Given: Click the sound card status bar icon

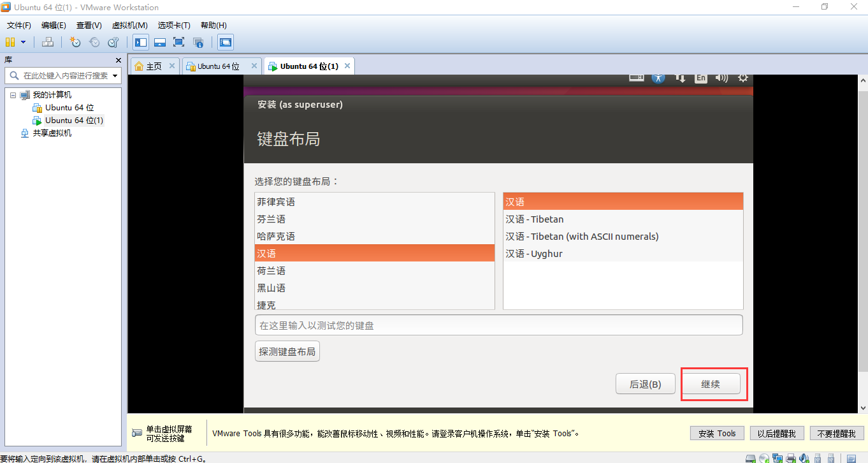Looking at the screenshot, I should (804, 458).
